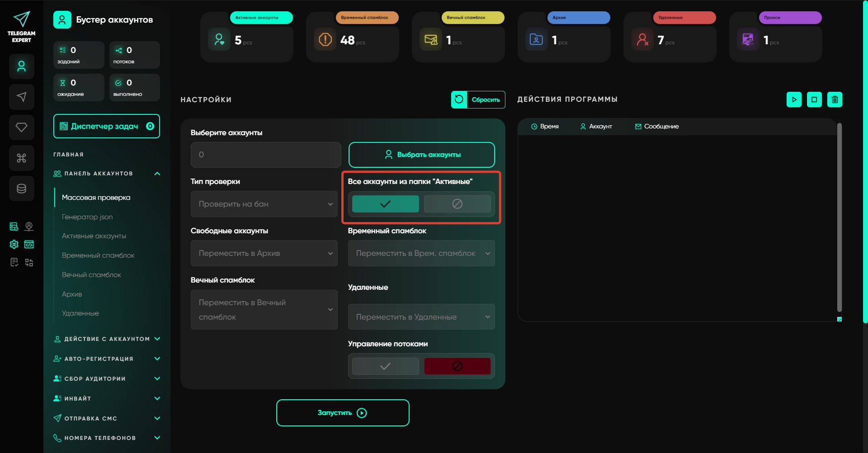Open the Свободные аккаунты dropdown
The image size is (868, 453).
[264, 253]
